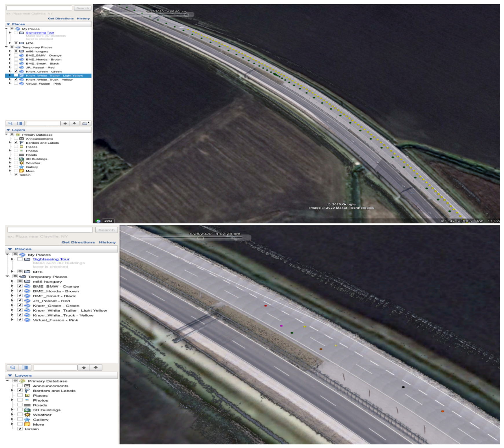Toggle the Terrain checkbox in the lower window

(x=20, y=429)
